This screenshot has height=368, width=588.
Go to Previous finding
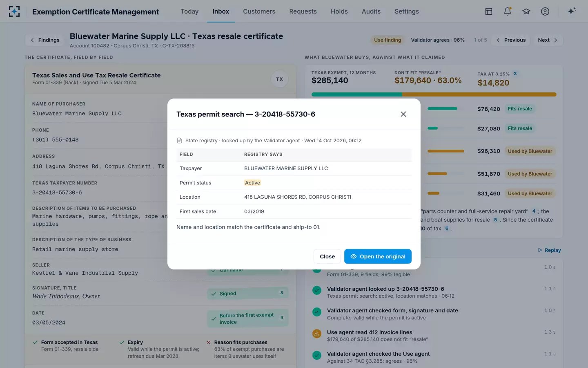511,40
